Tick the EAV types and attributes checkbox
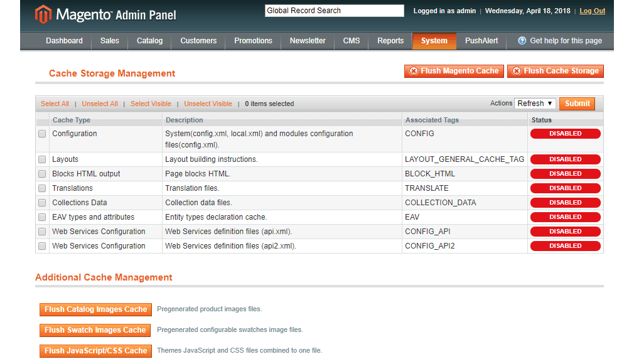The height and width of the screenshot is (364, 634). (x=42, y=217)
